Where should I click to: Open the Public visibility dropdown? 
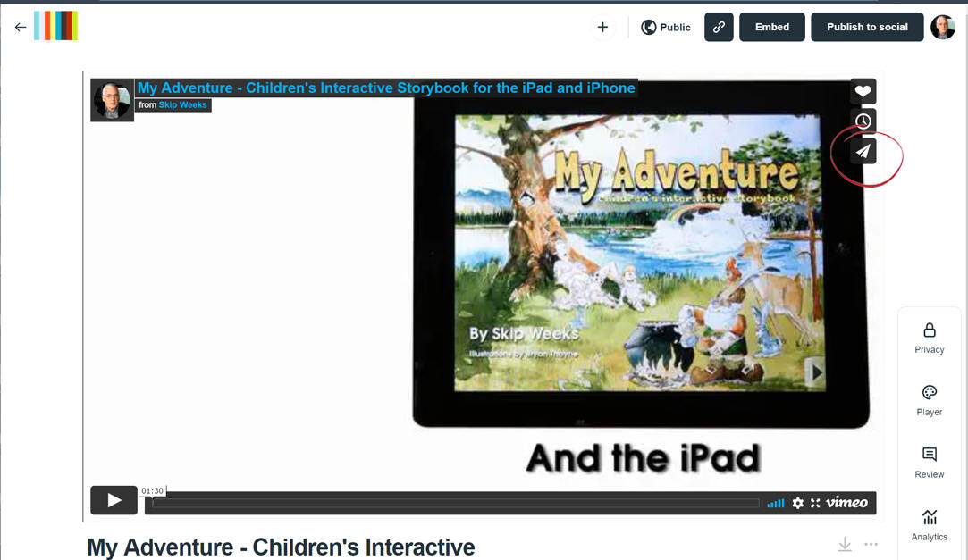pos(666,27)
